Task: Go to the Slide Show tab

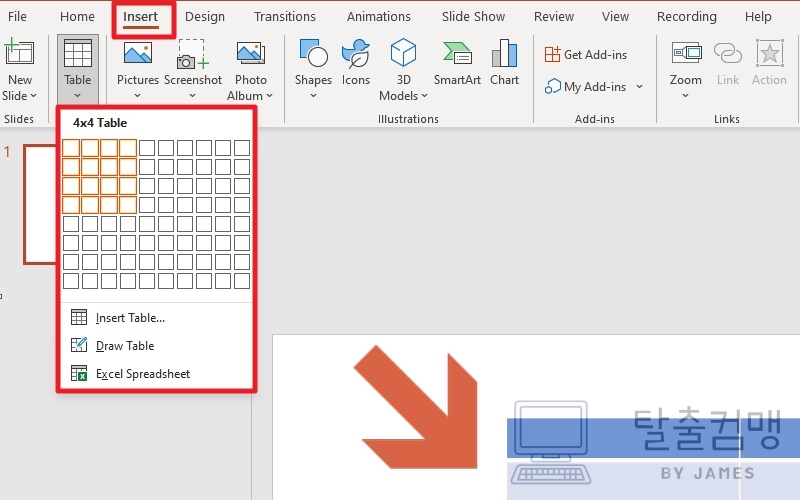Action: pos(473,16)
